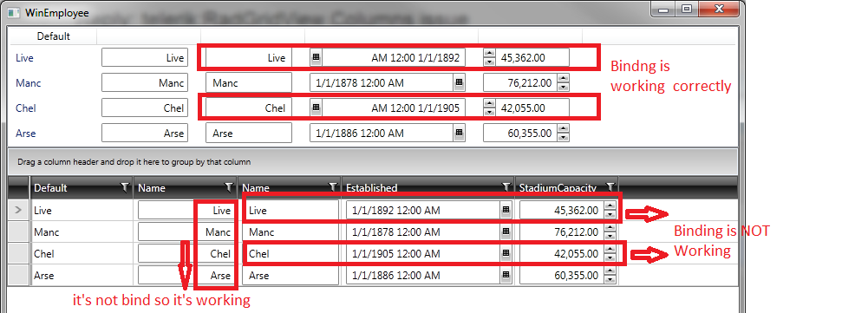
Task: Open calendar next to AM 12:00 1/1/1892
Action: pos(316,57)
